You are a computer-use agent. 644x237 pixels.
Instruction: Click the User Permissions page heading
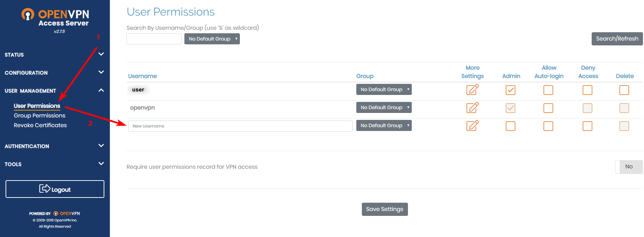[171, 12]
